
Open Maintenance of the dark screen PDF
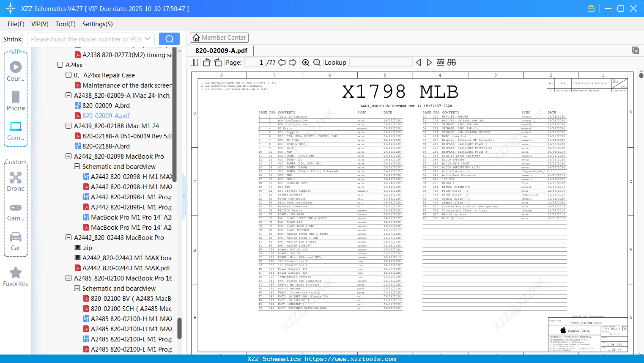click(123, 85)
